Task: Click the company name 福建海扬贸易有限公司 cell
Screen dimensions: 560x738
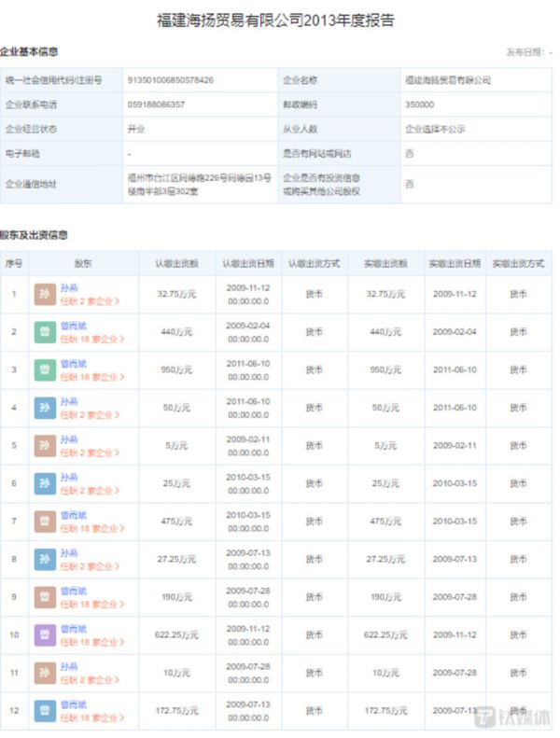Action: 448,81
